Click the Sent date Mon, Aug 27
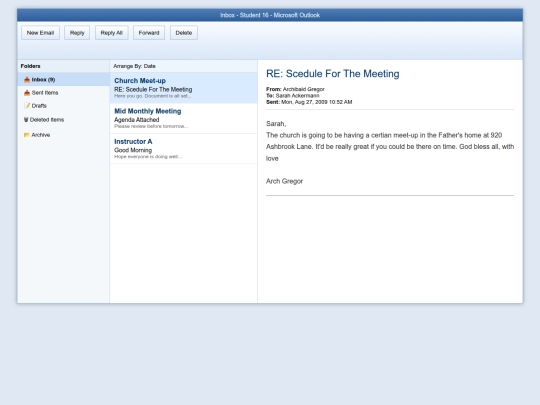 (x=316, y=102)
